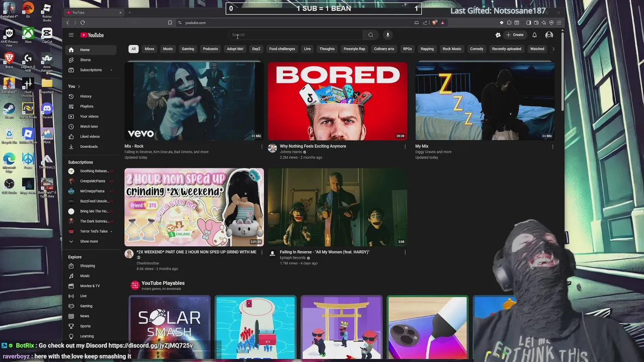Viewport: 644px width, 362px height.
Task: Click the Johnny Harris channel name
Action: pos(291,152)
